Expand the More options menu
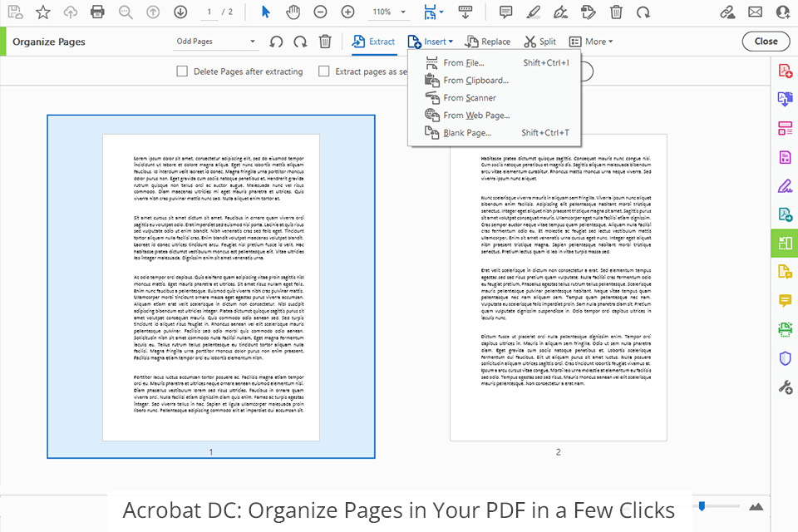This screenshot has width=798, height=532. click(591, 42)
